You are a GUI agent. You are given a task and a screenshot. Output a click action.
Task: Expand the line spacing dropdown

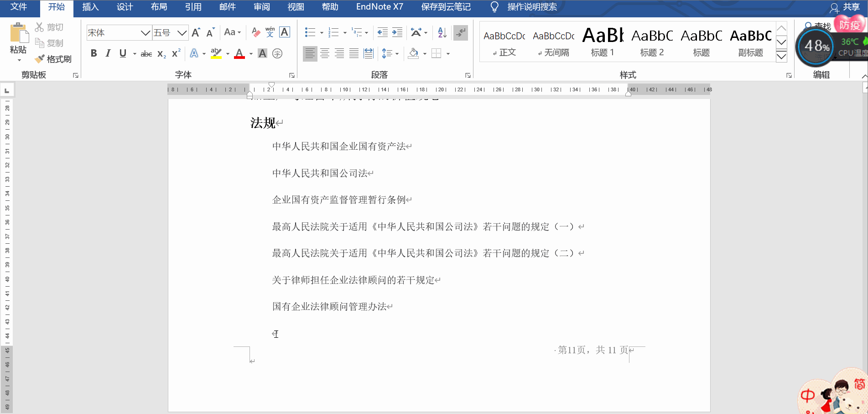(x=396, y=53)
